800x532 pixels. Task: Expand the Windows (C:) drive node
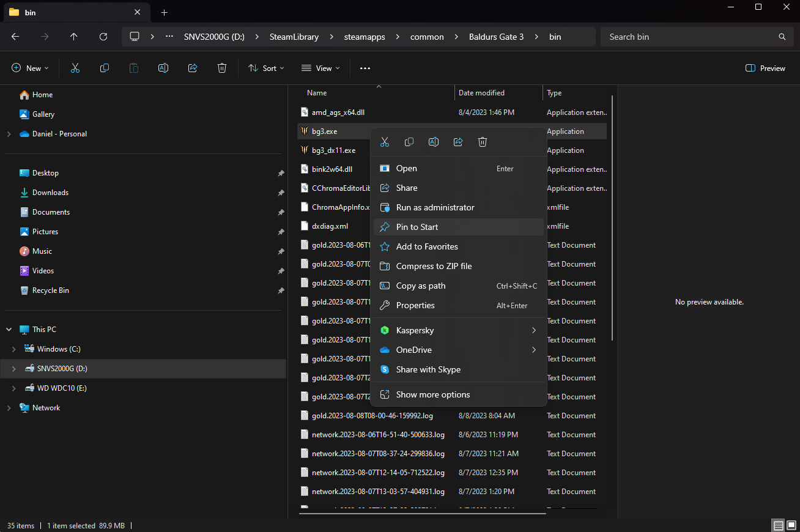13,349
